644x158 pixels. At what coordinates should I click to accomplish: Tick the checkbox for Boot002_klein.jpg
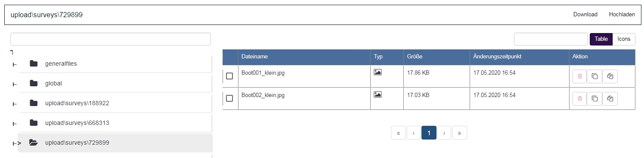229,98
